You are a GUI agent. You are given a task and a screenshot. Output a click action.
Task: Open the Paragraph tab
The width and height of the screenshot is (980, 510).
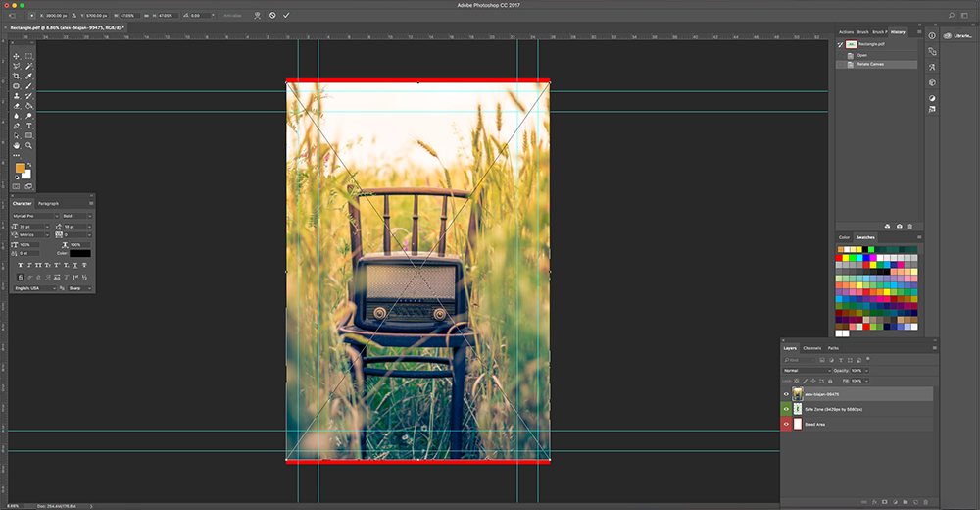(48, 203)
